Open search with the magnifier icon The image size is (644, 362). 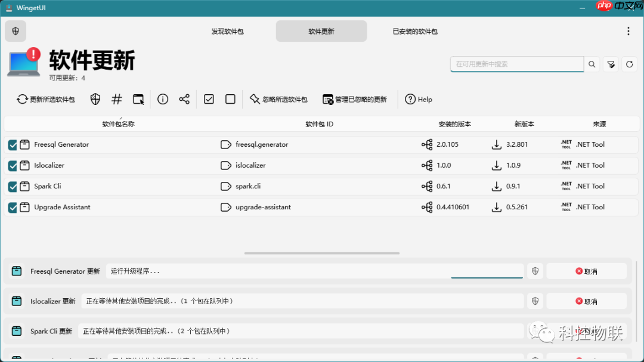(x=591, y=64)
